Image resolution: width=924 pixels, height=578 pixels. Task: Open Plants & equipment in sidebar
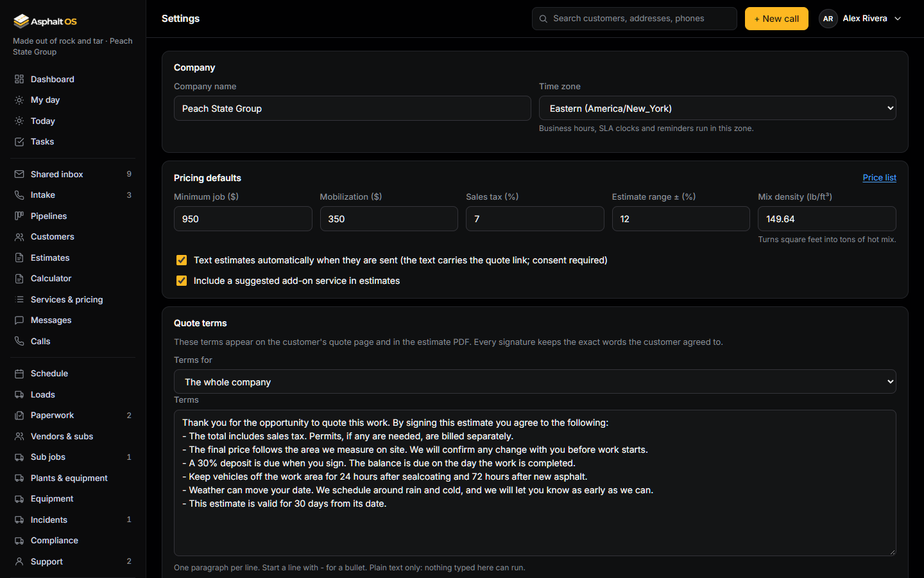[x=73, y=478]
